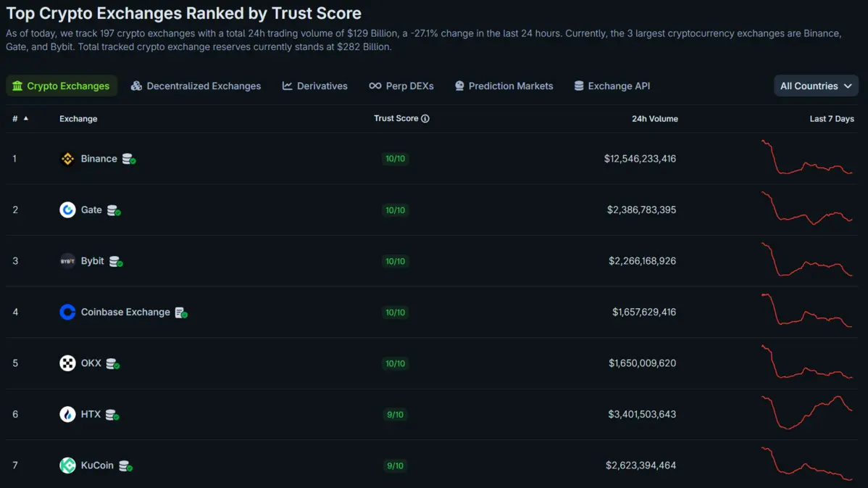The width and height of the screenshot is (868, 488).
Task: Click the Binance logo icon
Action: pyautogui.click(x=67, y=159)
